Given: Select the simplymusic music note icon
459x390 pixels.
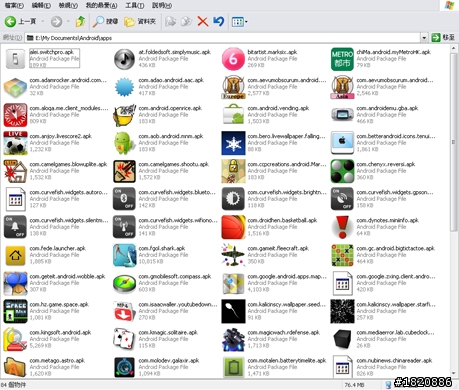Looking at the screenshot, I should [x=124, y=59].
